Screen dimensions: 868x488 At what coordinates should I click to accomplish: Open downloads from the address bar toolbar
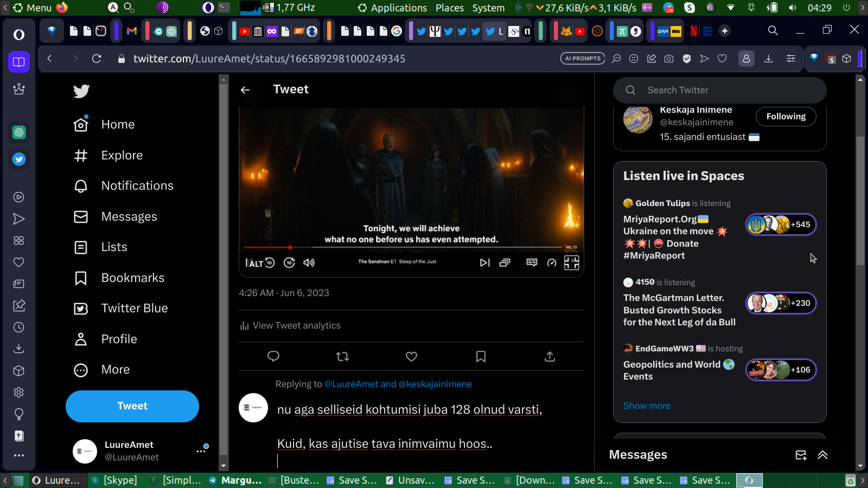click(x=768, y=59)
